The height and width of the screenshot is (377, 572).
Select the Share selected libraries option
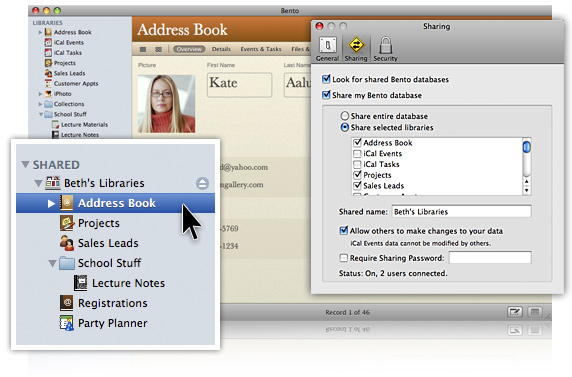[x=344, y=127]
